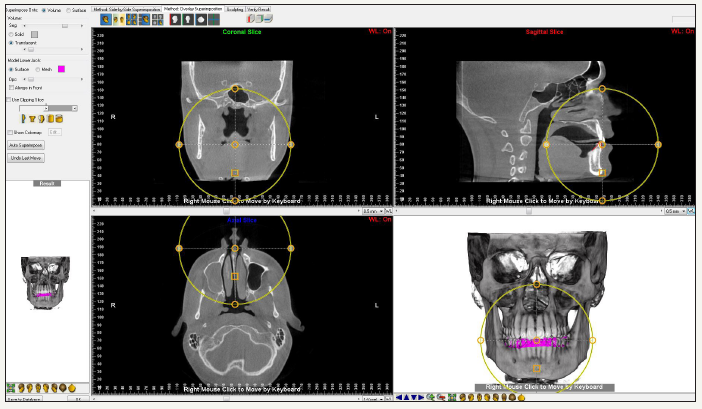Toggle the Show Colormap checkbox
The height and width of the screenshot is (409, 702).
(x=9, y=131)
